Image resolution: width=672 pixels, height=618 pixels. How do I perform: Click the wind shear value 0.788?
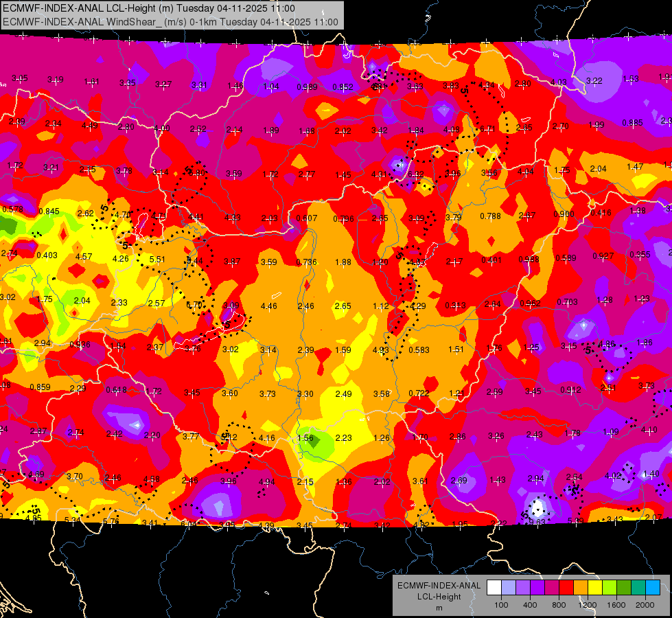point(490,216)
